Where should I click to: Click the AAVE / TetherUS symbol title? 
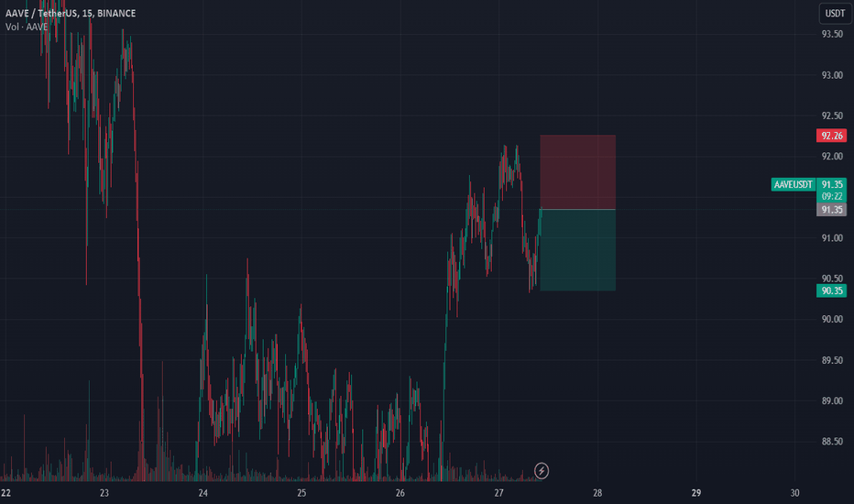[x=71, y=13]
